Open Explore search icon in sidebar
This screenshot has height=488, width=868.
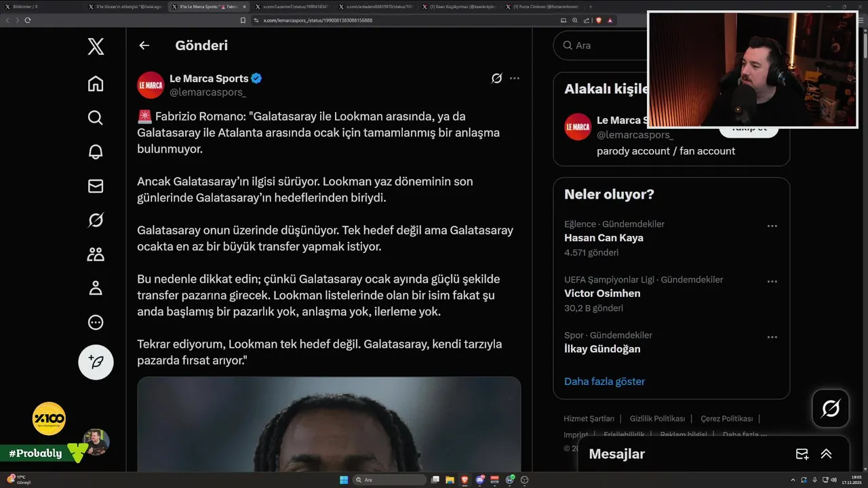[x=96, y=117]
